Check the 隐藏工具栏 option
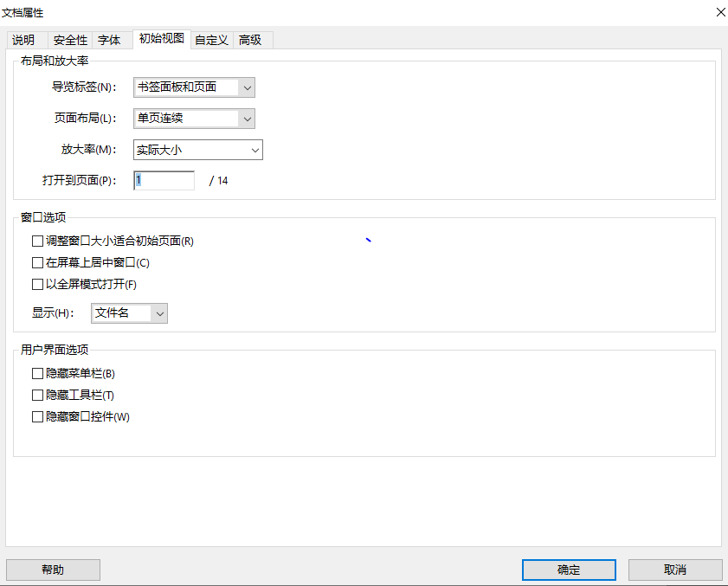 pyautogui.click(x=37, y=396)
